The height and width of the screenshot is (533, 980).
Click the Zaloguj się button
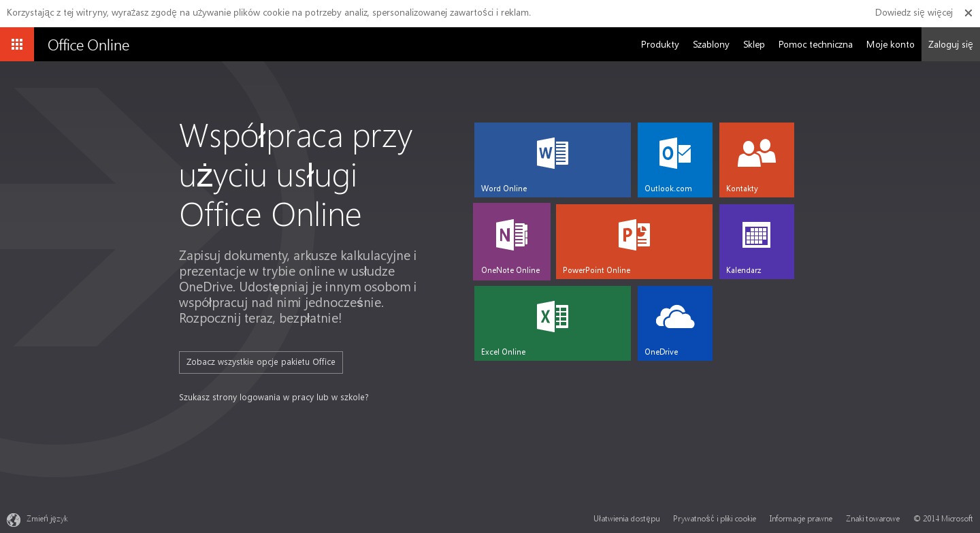coord(950,45)
